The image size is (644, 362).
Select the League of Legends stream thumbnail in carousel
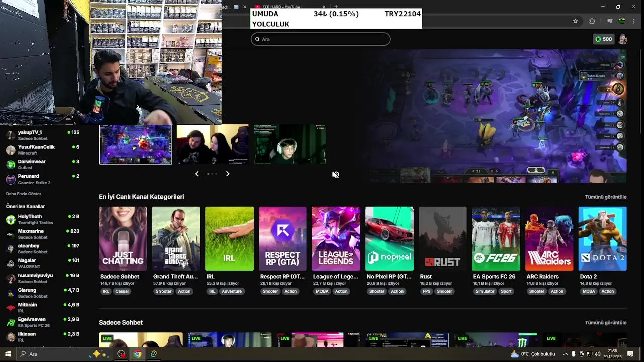click(x=135, y=144)
